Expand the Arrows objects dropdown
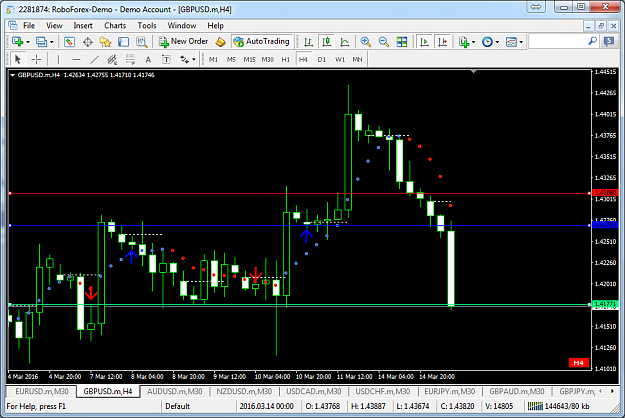 194,60
